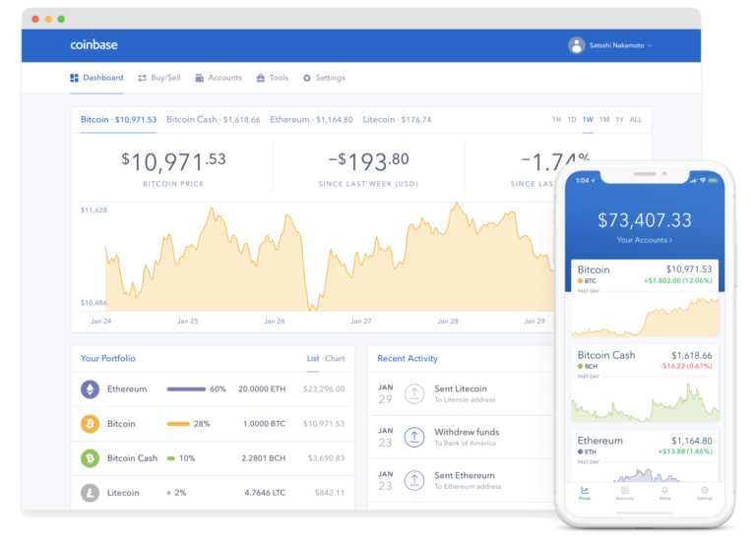Click the Sent Litecoin upload arrow icon
The width and height of the screenshot is (756, 540).
414,394
